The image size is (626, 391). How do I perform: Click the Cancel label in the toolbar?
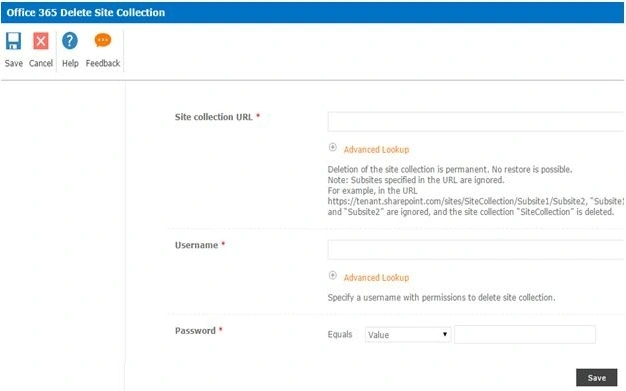click(41, 63)
